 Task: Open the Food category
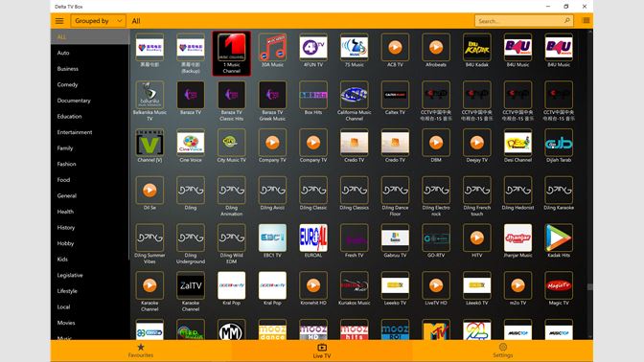point(90,180)
